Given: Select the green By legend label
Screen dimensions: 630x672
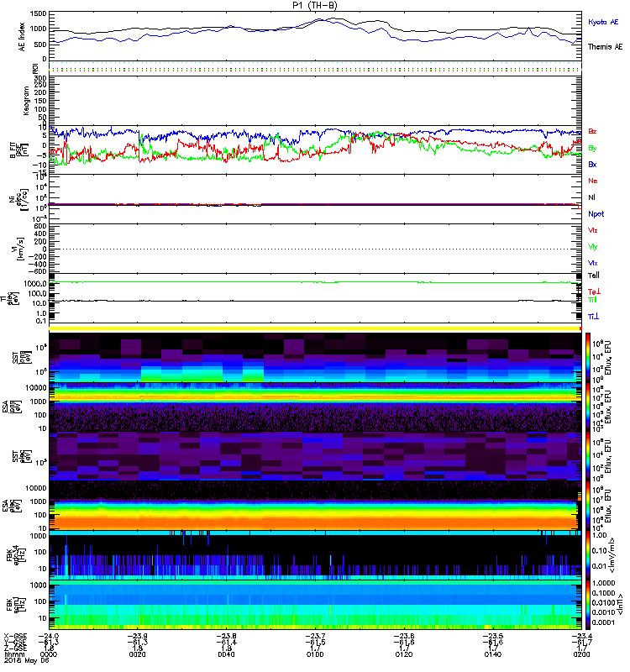Looking at the screenshot, I should tap(593, 148).
